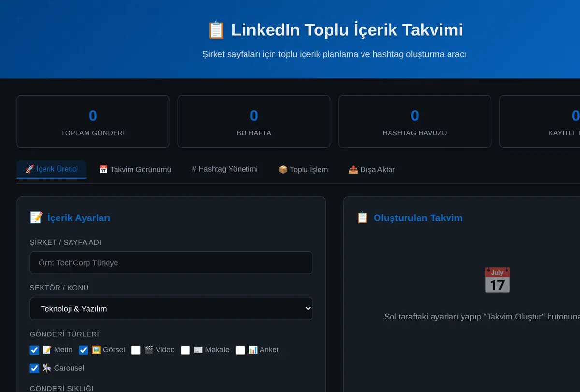Click the subtitle text under the title
The width and height of the screenshot is (580, 392).
[334, 54]
